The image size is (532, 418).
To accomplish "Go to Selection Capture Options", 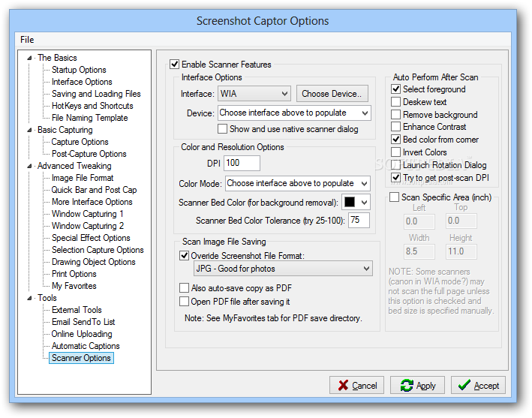I will click(x=98, y=250).
